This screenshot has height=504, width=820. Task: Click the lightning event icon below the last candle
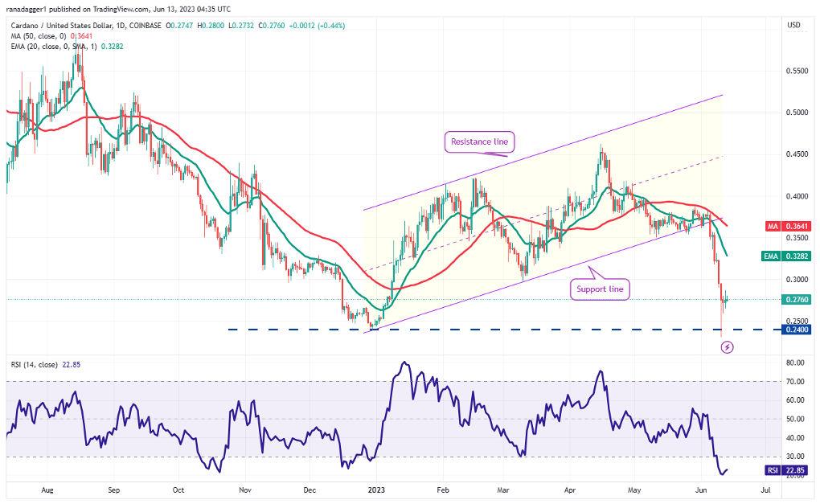727,346
